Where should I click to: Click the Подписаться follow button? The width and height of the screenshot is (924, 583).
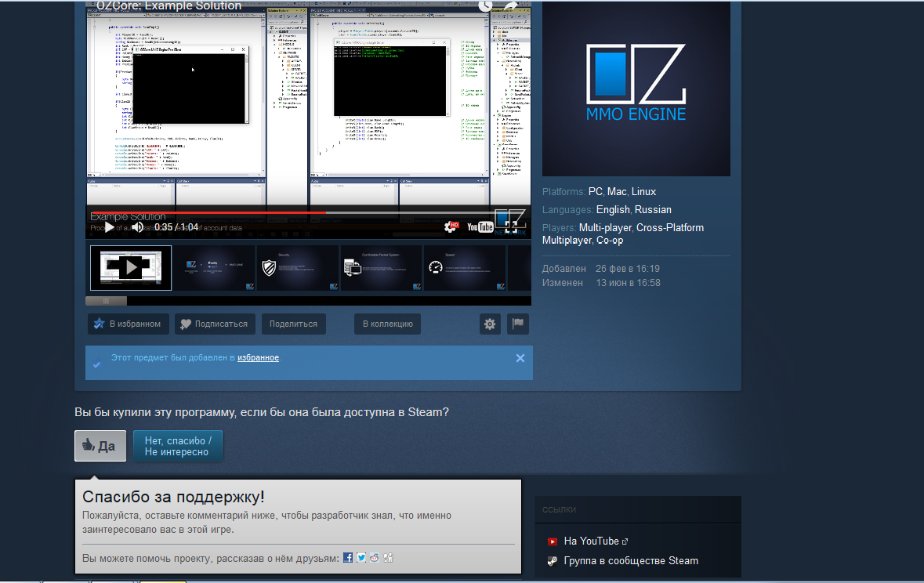click(215, 324)
